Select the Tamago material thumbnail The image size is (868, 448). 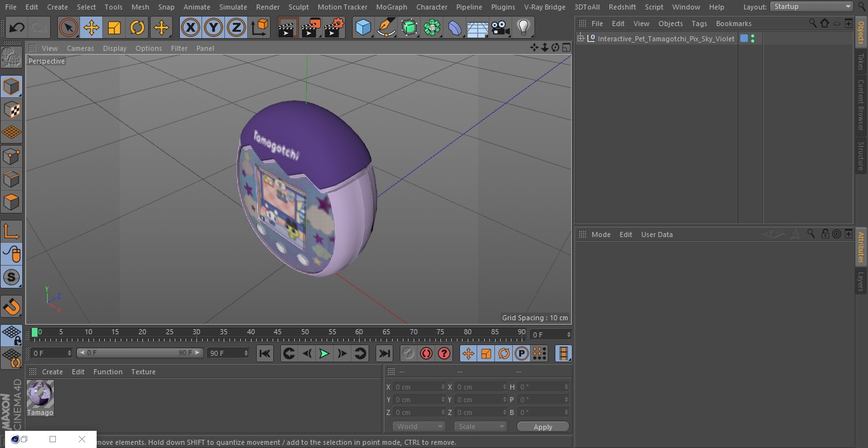pyautogui.click(x=40, y=394)
